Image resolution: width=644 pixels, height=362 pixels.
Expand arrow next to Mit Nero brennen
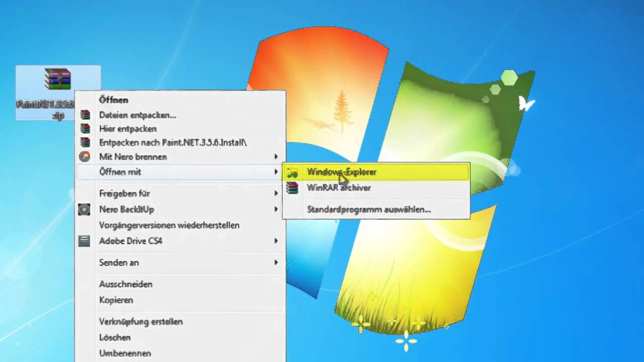click(276, 157)
